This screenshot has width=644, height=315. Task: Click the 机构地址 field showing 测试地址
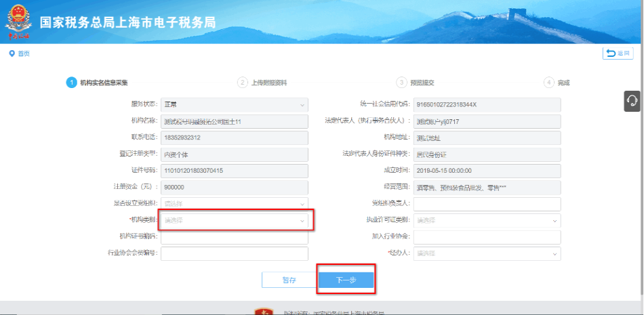coord(487,138)
